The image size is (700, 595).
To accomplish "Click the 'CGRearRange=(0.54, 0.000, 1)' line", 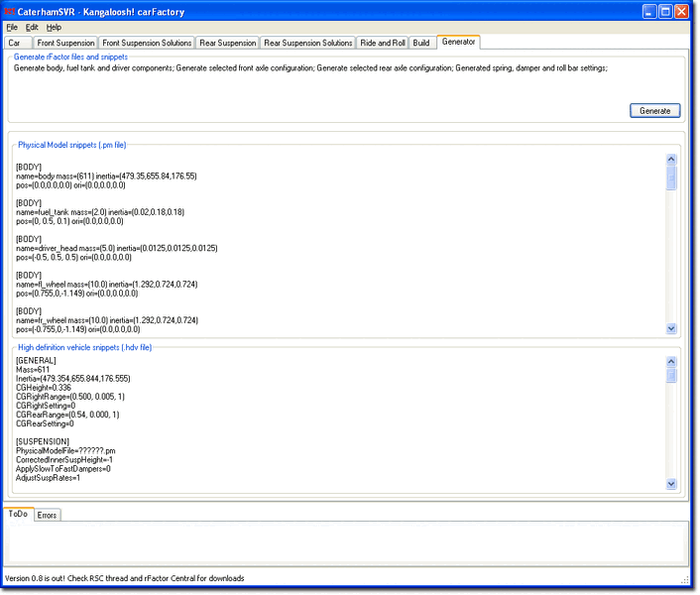I will pyautogui.click(x=67, y=415).
